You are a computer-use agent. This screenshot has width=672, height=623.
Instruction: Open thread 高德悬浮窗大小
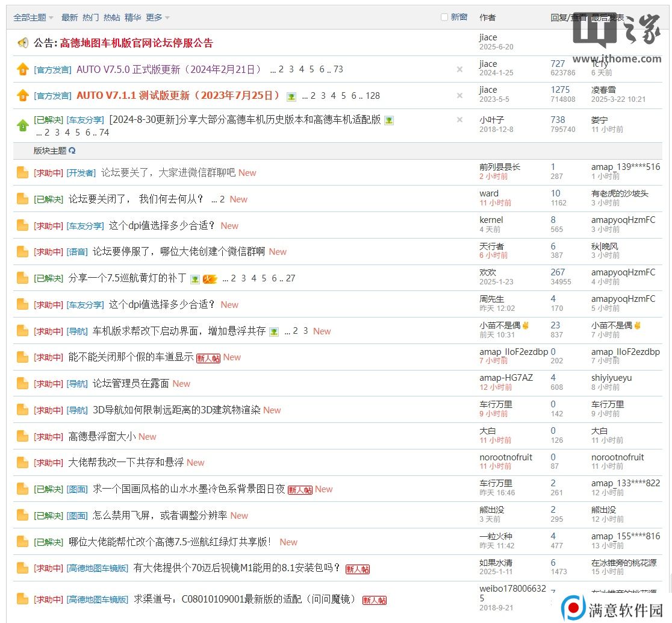tap(102, 436)
